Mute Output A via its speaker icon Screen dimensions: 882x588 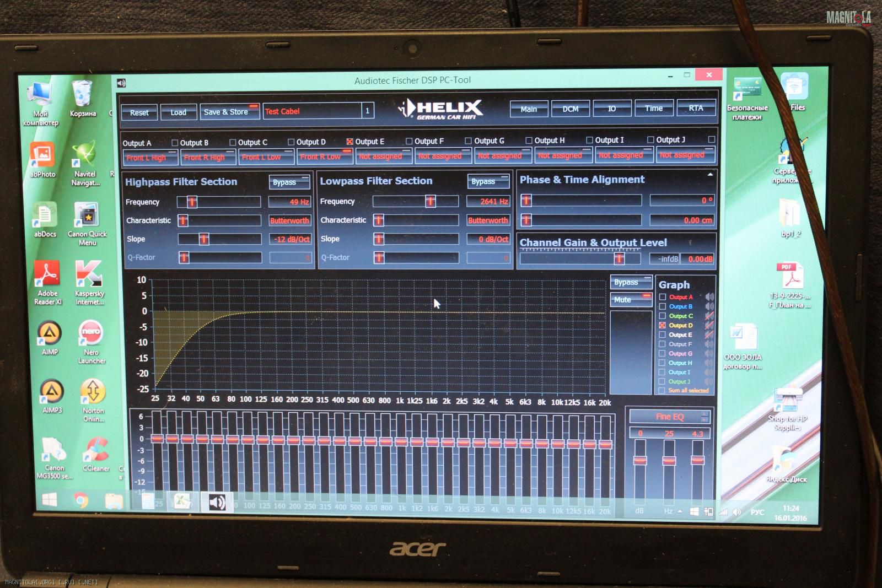[709, 297]
